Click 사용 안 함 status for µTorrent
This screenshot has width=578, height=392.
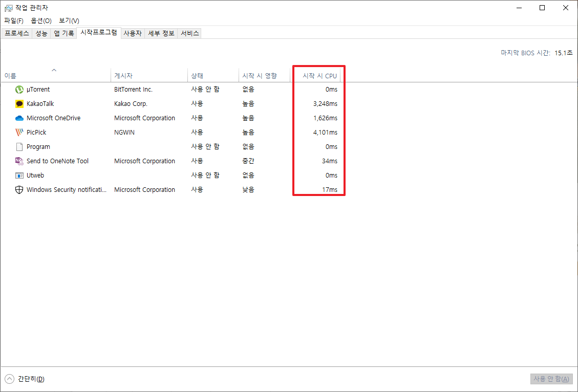[205, 90]
